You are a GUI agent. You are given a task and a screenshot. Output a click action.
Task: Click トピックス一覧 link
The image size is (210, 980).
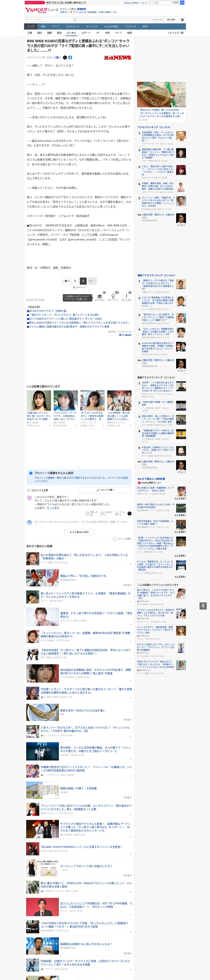pos(175,33)
